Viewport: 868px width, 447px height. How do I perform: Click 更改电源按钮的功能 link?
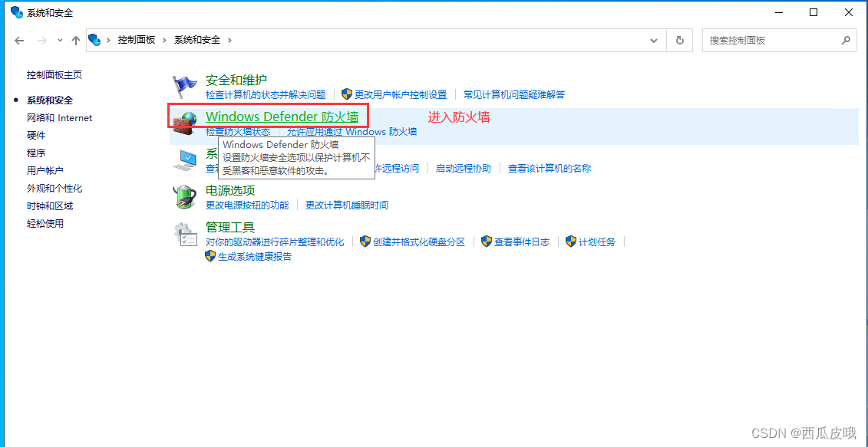click(x=247, y=205)
